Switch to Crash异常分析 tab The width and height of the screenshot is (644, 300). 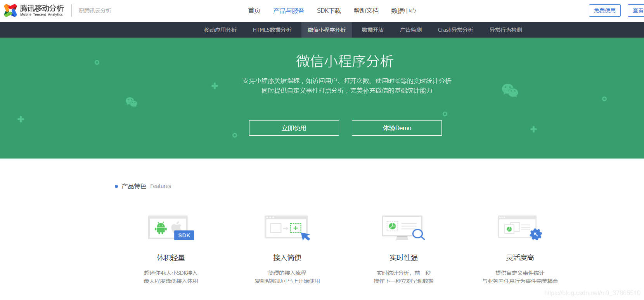click(455, 30)
